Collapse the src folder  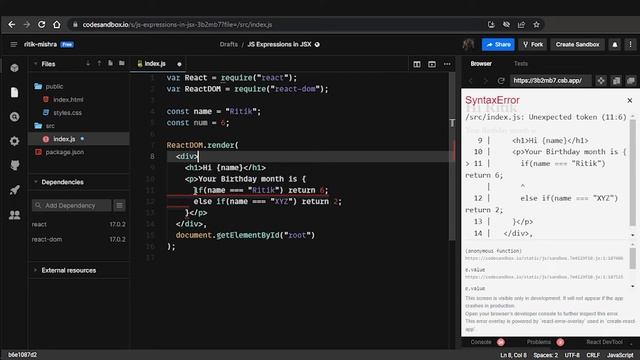pyautogui.click(x=50, y=126)
